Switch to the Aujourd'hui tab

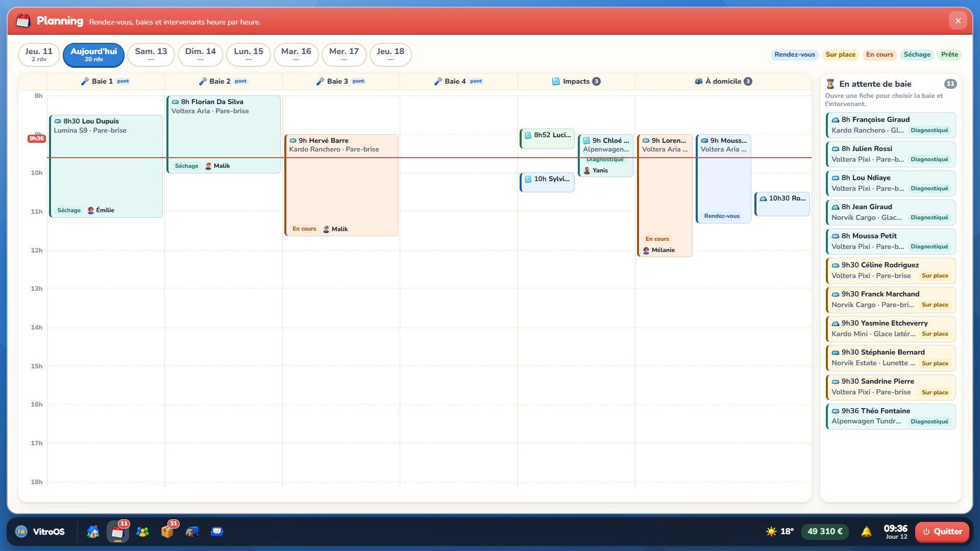point(94,55)
